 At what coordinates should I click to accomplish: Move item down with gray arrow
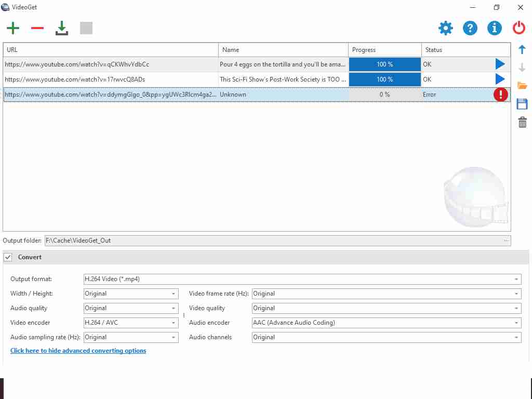[522, 68]
